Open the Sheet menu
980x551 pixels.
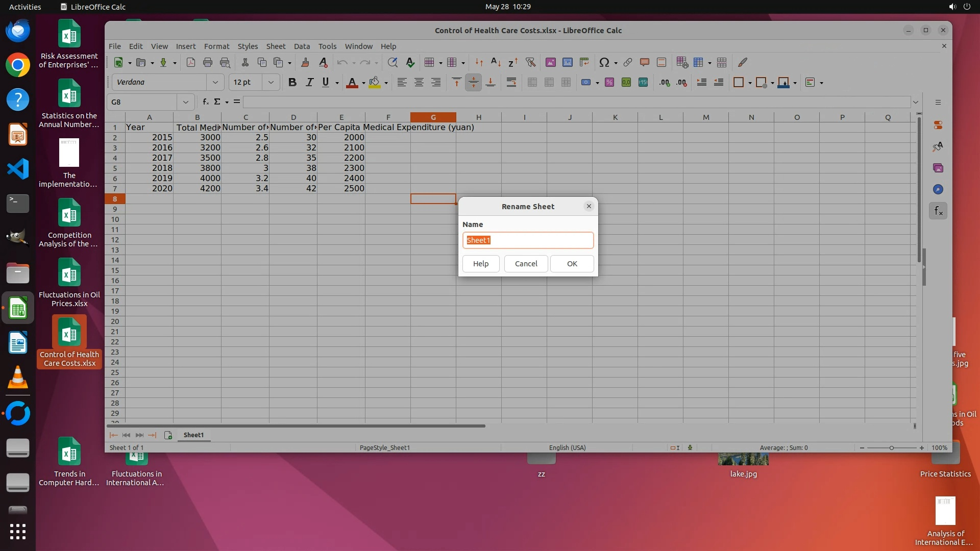point(276,46)
